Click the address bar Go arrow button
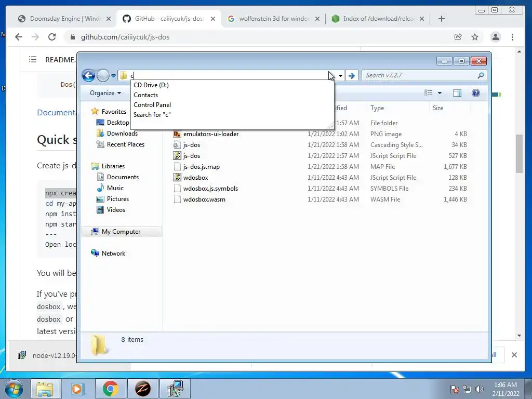The height and width of the screenshot is (399, 532). (x=352, y=76)
